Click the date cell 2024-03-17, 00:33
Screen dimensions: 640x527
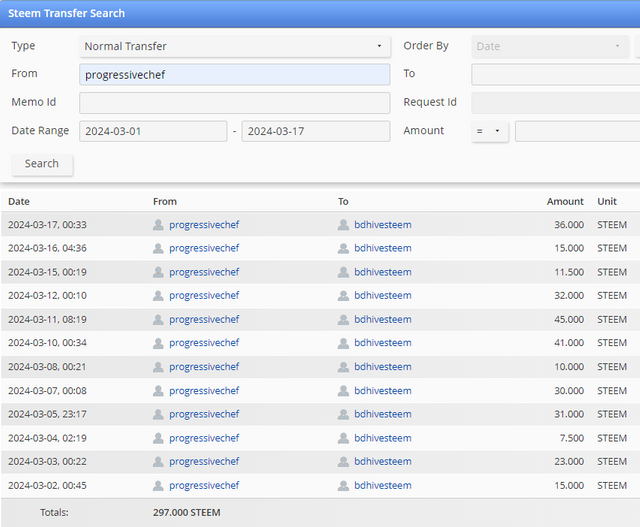click(47, 225)
